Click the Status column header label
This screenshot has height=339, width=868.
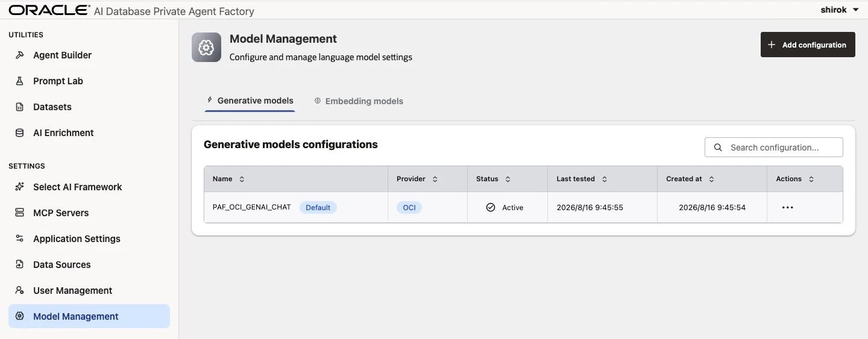tap(487, 179)
